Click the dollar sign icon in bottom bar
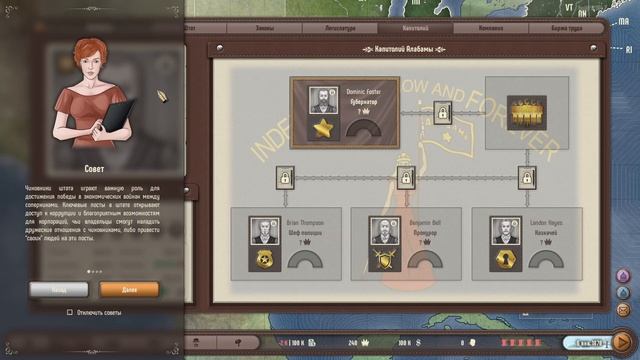Screen dimensions: 640x360 tap(418, 343)
